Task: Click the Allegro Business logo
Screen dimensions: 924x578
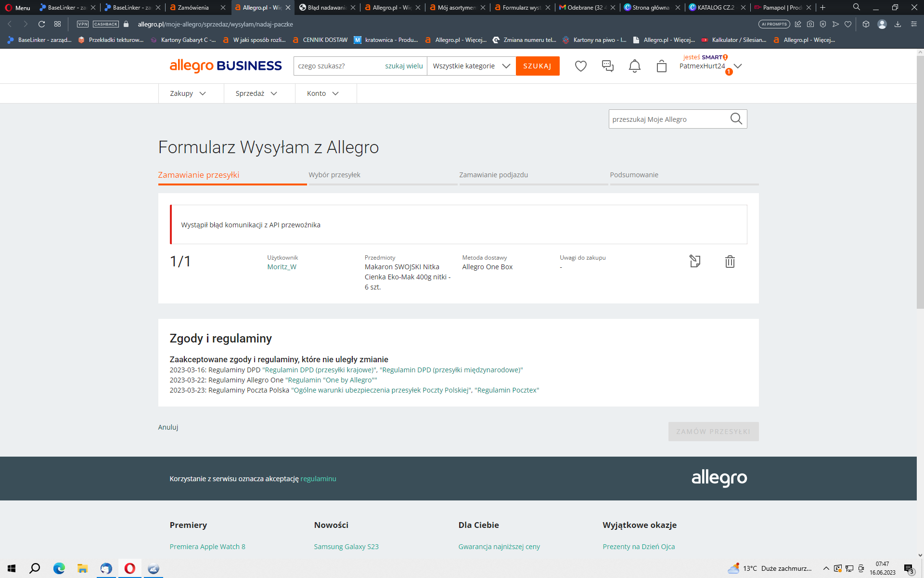Action: [226, 66]
